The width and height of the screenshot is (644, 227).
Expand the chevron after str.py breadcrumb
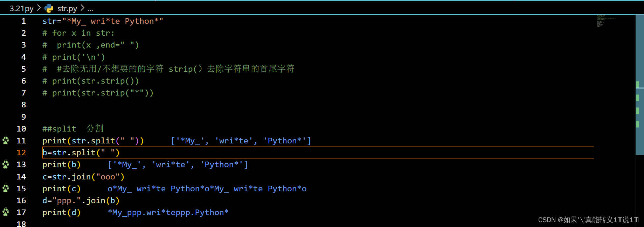click(x=82, y=8)
